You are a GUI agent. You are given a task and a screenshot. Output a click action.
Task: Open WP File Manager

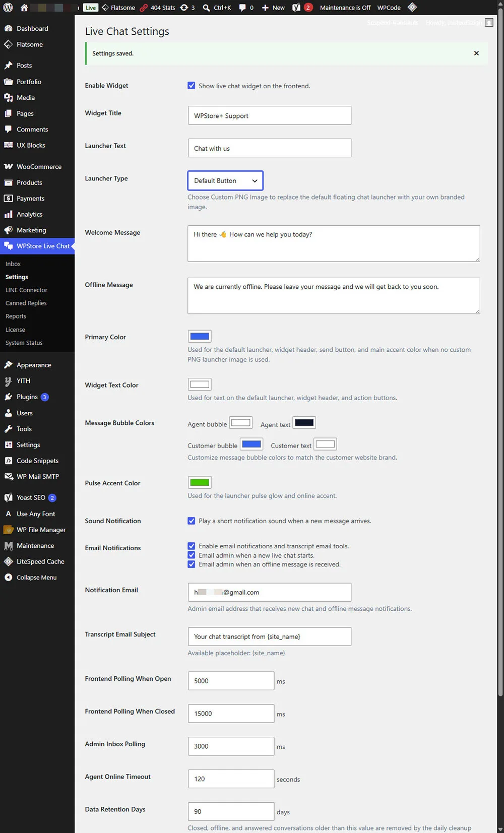click(41, 530)
